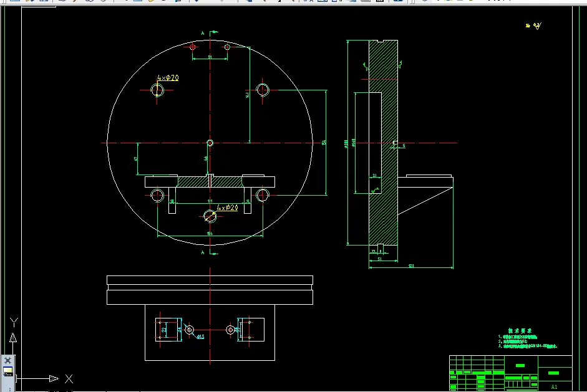Select the Φ13 dimension label in the bottom view
Screen dimensions: 587x392
[x=200, y=337]
